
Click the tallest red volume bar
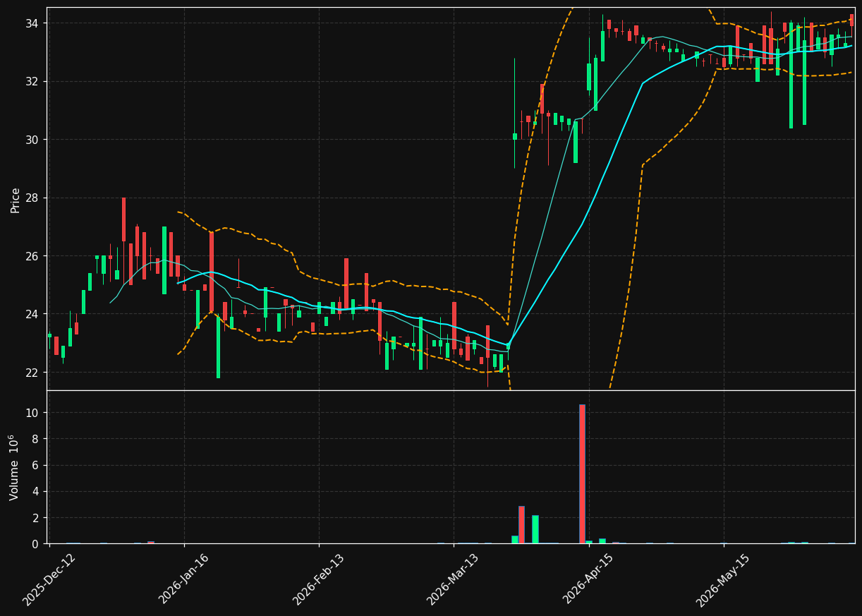(582, 473)
